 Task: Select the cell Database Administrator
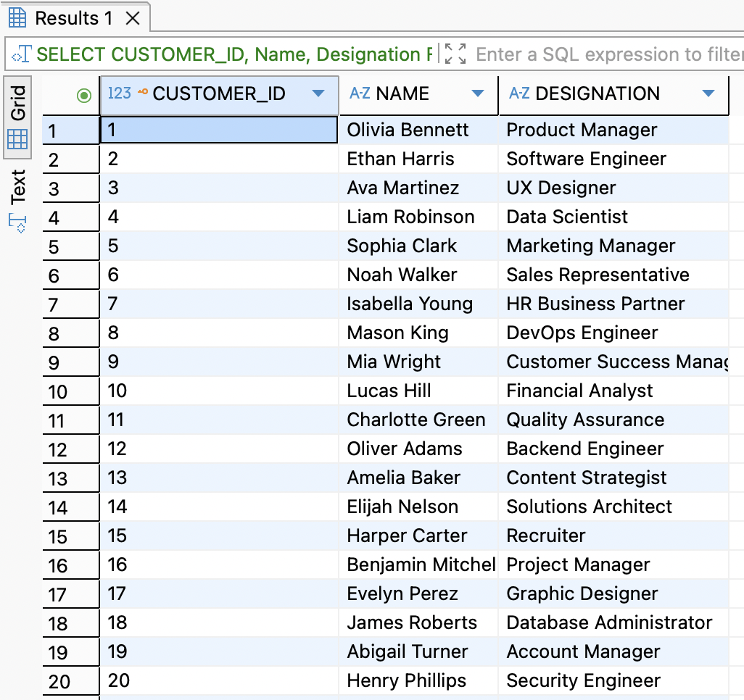[x=613, y=622]
